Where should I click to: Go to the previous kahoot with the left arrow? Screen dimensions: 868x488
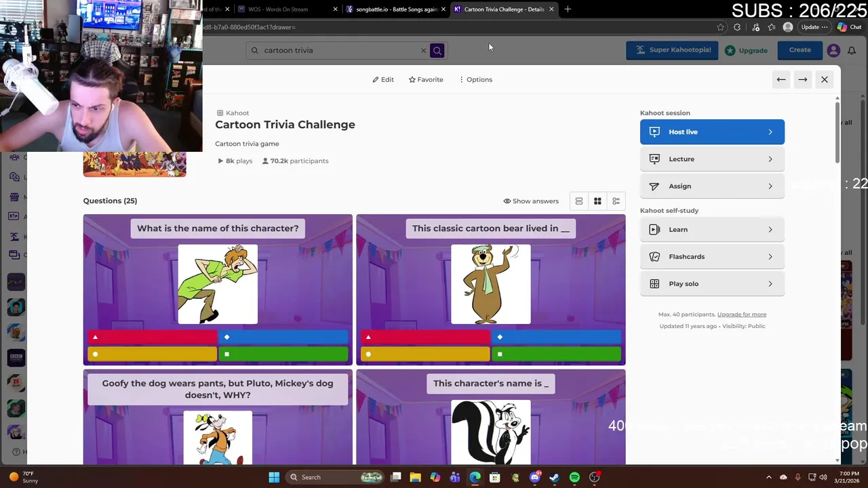[x=781, y=79]
